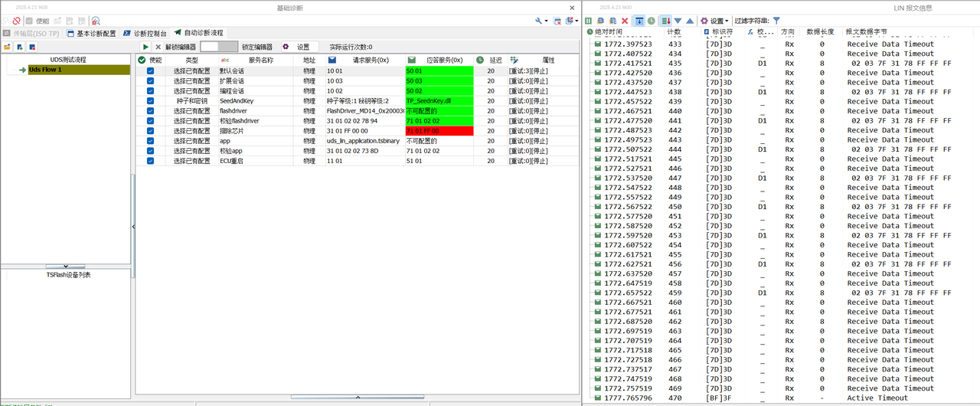Click the 使能 enable toolbar checkbox

point(29,21)
